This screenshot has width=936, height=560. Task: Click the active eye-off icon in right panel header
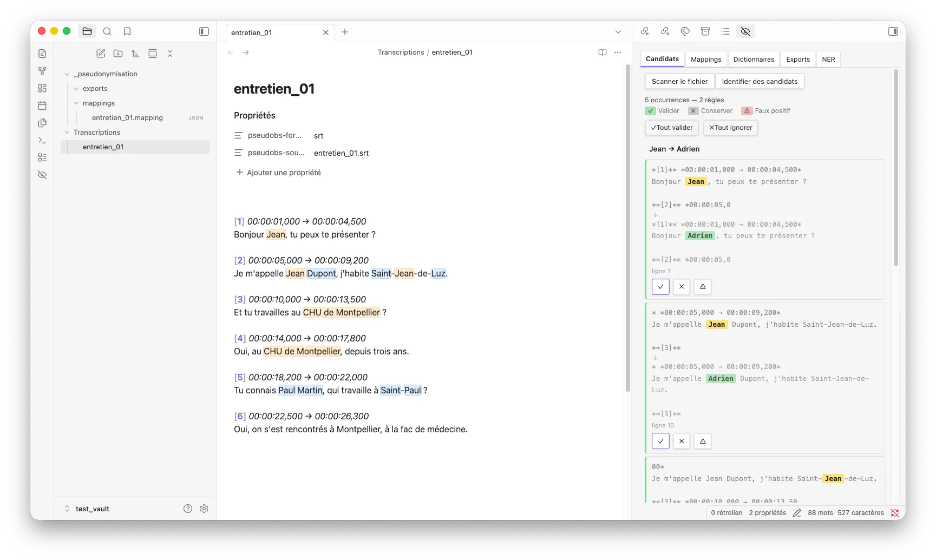click(x=745, y=31)
